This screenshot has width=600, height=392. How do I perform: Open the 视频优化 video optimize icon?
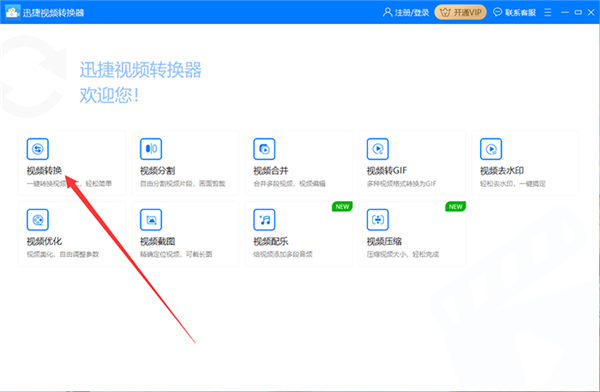tap(38, 220)
